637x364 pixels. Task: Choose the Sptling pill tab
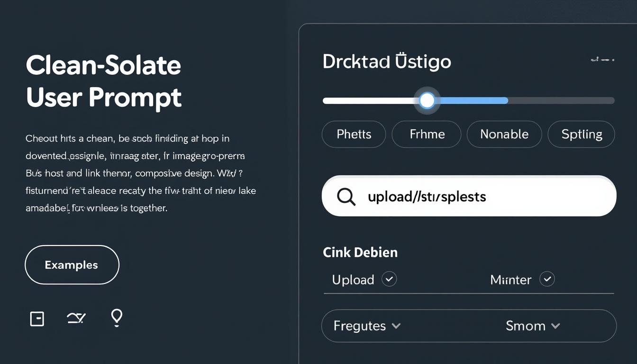click(x=582, y=134)
